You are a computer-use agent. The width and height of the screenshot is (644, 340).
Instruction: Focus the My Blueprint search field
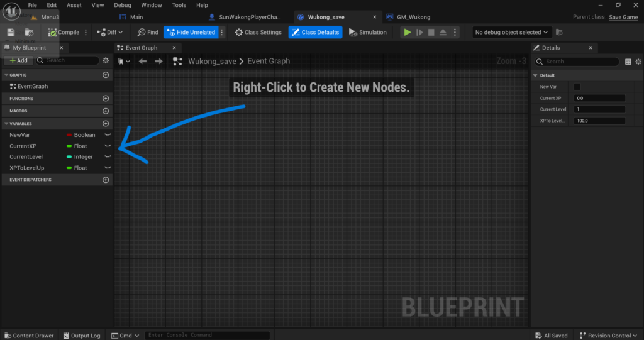point(68,60)
